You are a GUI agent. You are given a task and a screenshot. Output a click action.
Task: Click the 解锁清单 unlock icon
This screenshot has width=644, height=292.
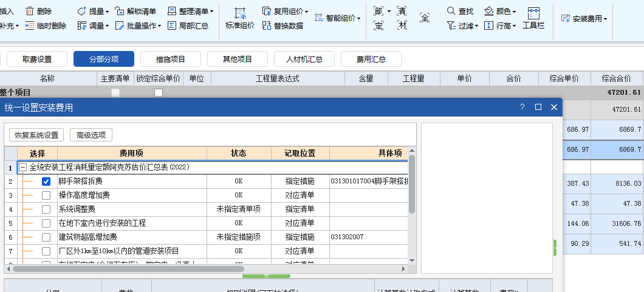pos(120,11)
